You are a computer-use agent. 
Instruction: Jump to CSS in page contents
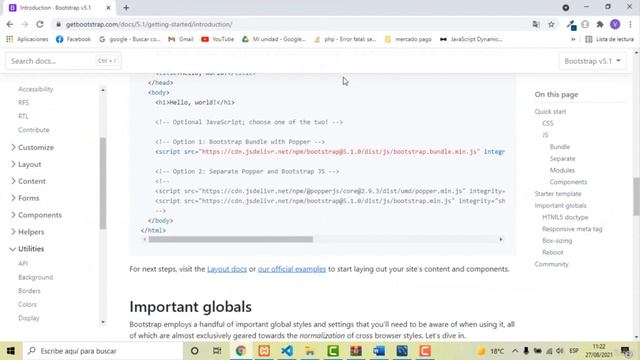point(548,123)
